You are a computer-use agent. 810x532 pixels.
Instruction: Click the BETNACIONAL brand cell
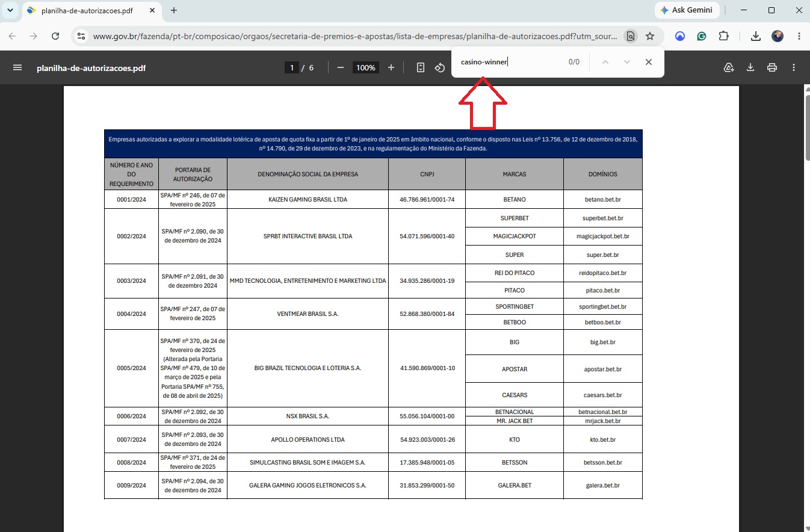515,412
